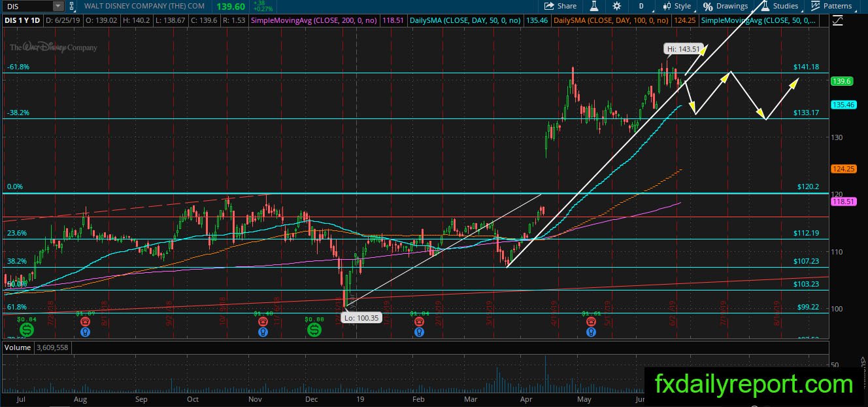
Task: Click the $107.23 Fibonacci level label
Action: coord(806,260)
